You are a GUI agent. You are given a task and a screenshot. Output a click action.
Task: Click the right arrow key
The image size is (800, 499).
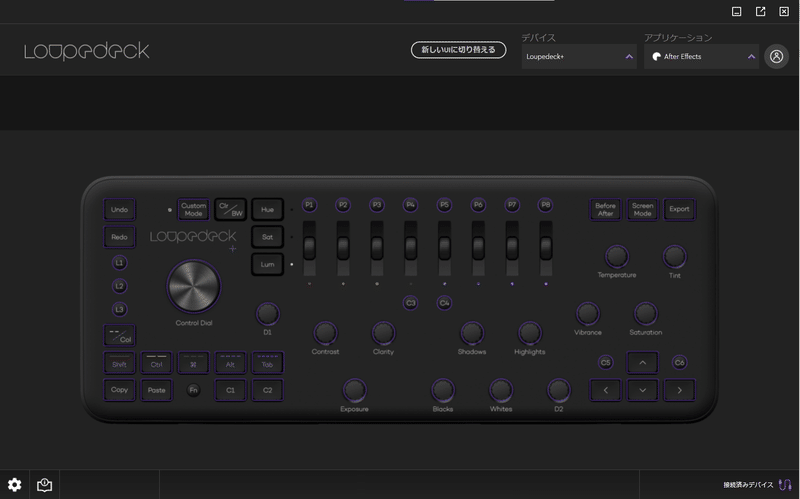click(x=680, y=390)
